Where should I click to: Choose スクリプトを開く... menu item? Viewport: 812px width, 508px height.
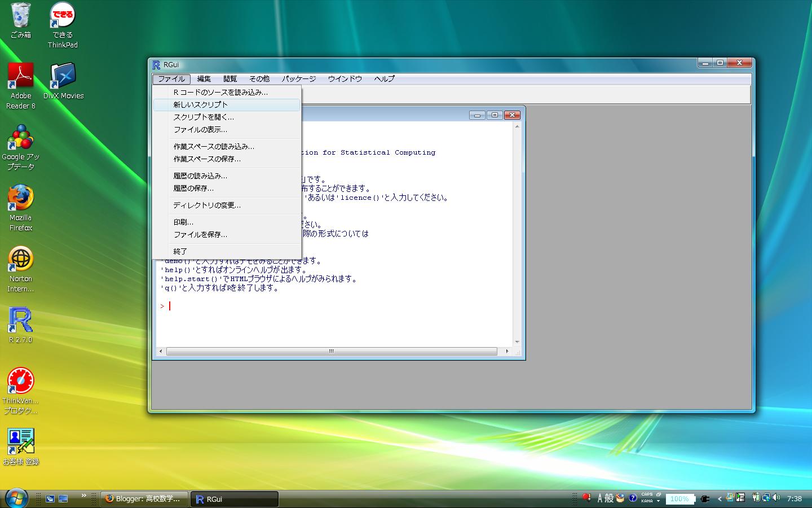(x=227, y=117)
